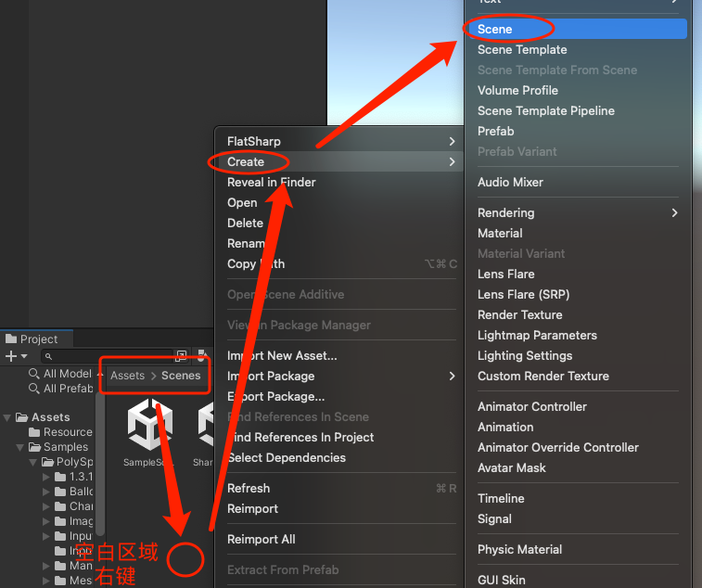Choose Open in context menu
The width and height of the screenshot is (702, 588).
point(340,202)
